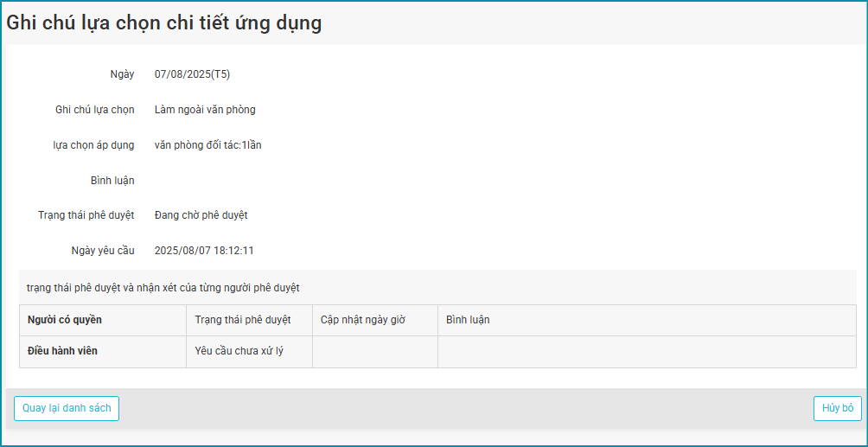This screenshot has height=447, width=868.
Task: Click the Bình luận form field label
Action: 112,181
